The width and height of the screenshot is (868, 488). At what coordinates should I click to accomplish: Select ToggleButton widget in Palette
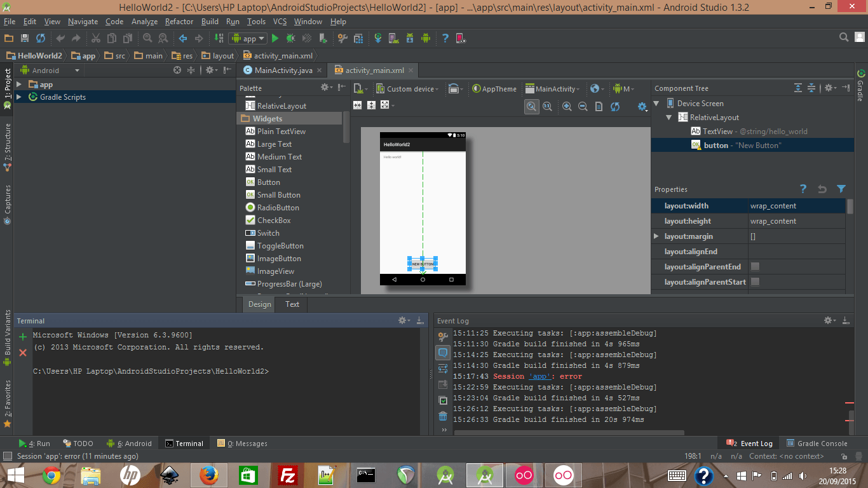[275, 245]
